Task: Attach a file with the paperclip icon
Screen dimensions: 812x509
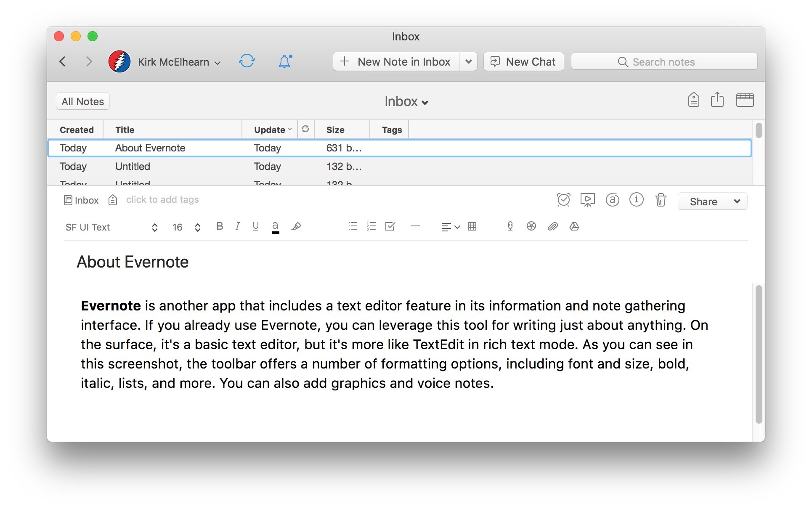Action: (x=553, y=226)
